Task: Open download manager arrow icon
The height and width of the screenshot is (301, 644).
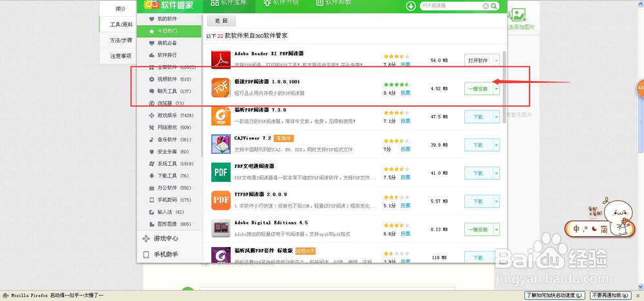Action: pos(411,6)
